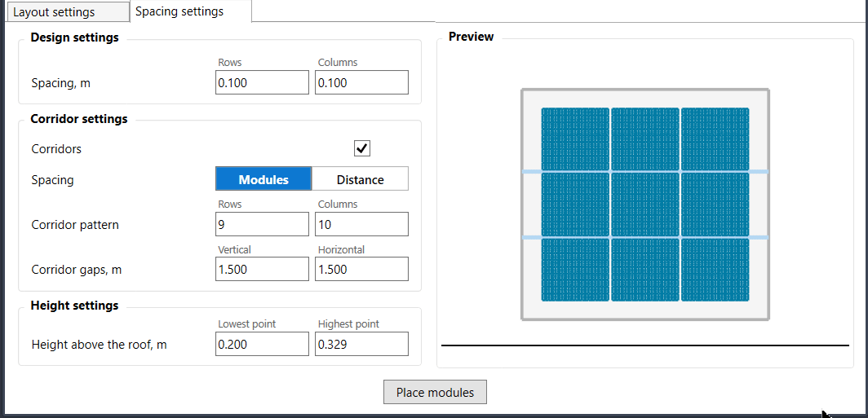
Task: Click the 'Highest point' caption
Action: click(x=349, y=324)
